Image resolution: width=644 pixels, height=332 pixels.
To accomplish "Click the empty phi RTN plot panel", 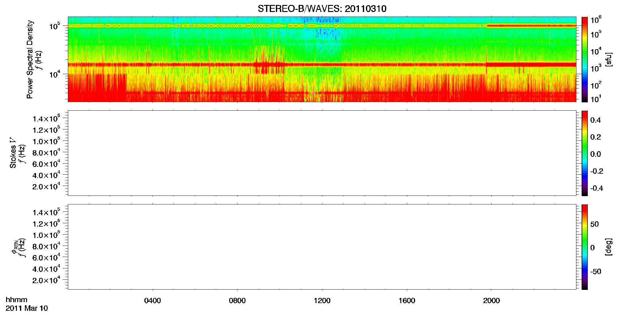I will tap(322, 247).
